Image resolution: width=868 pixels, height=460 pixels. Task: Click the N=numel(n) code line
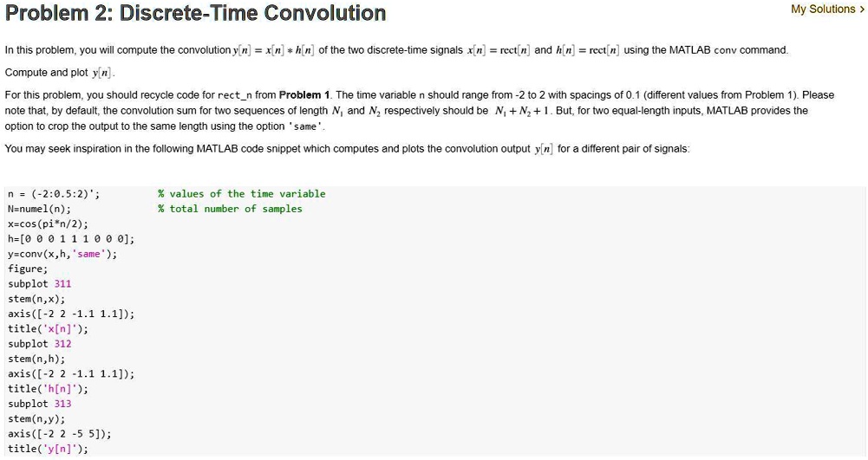tap(39, 209)
